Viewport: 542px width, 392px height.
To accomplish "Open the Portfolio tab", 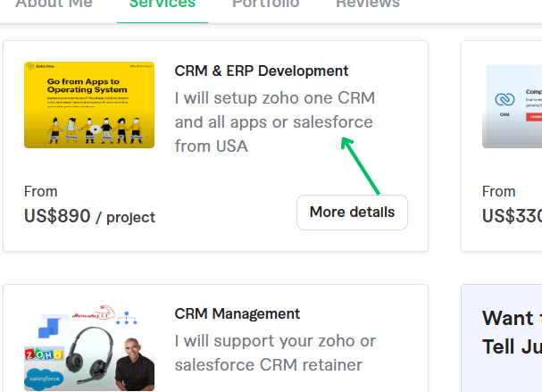I will click(x=265, y=4).
